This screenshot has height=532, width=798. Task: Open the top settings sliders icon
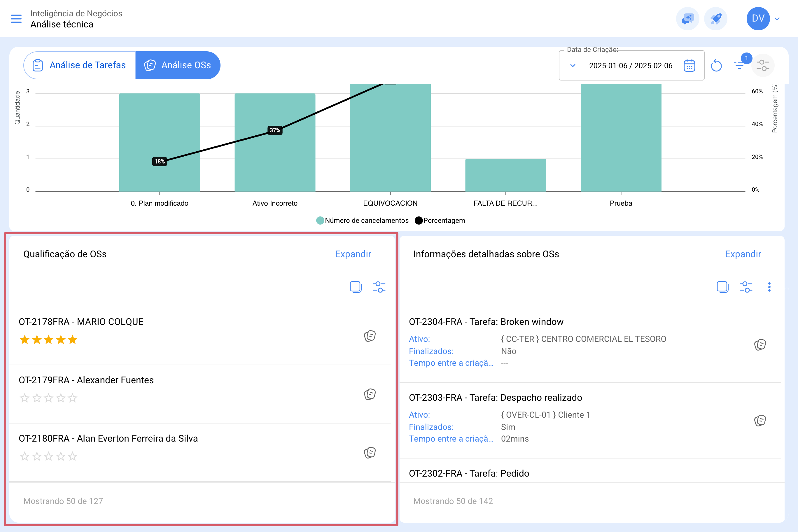point(763,65)
